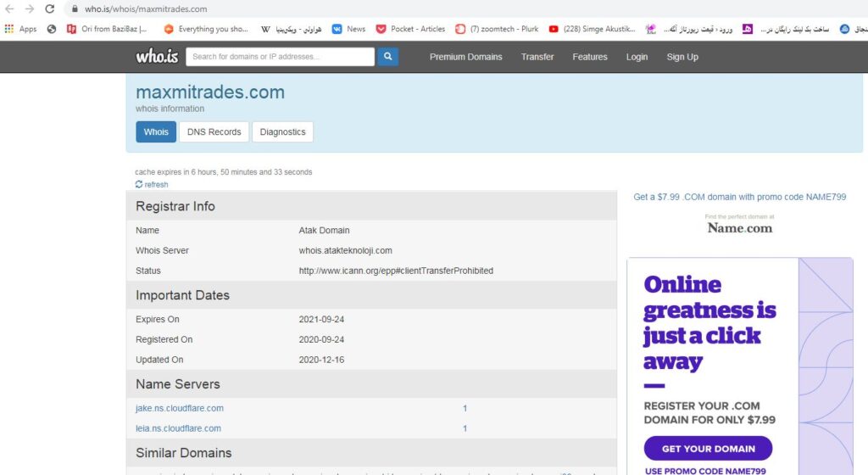Switch to the Diagnostics tab
This screenshot has width=868, height=475.
click(x=282, y=132)
